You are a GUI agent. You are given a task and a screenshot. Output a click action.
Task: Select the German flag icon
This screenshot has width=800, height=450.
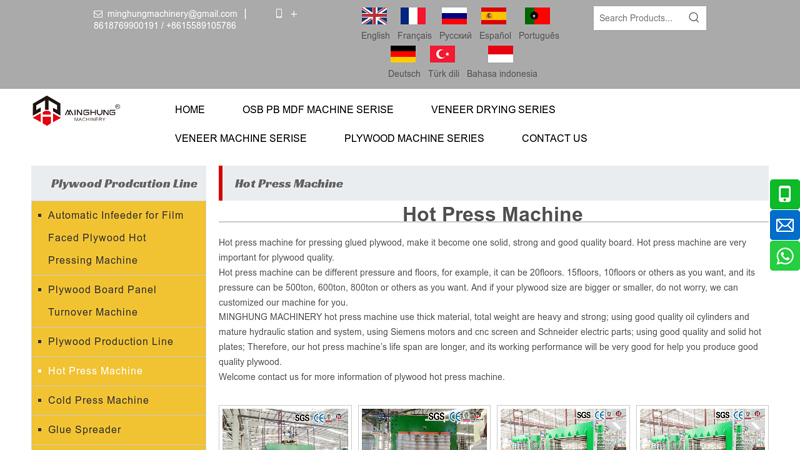pos(403,54)
